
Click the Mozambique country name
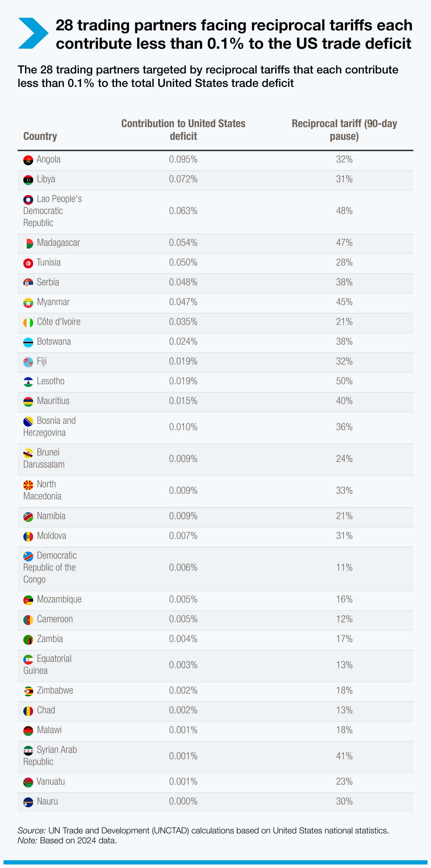[59, 600]
